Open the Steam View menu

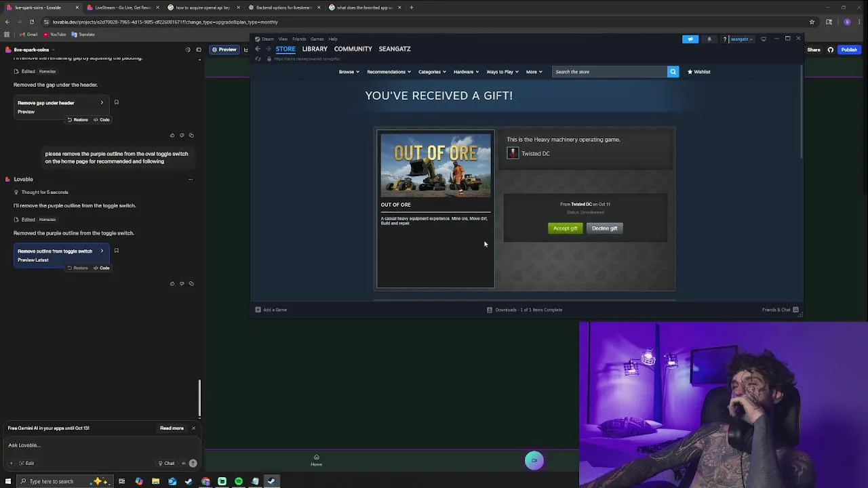(283, 39)
